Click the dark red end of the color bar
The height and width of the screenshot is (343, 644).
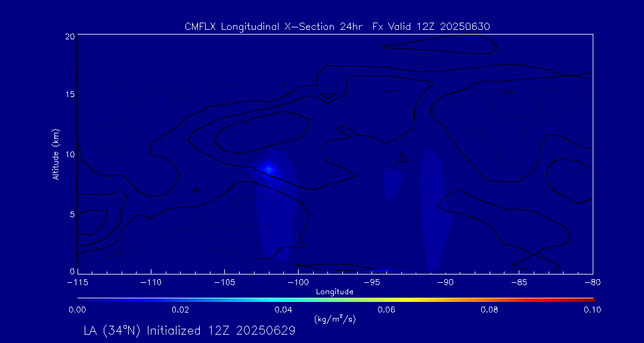click(588, 300)
